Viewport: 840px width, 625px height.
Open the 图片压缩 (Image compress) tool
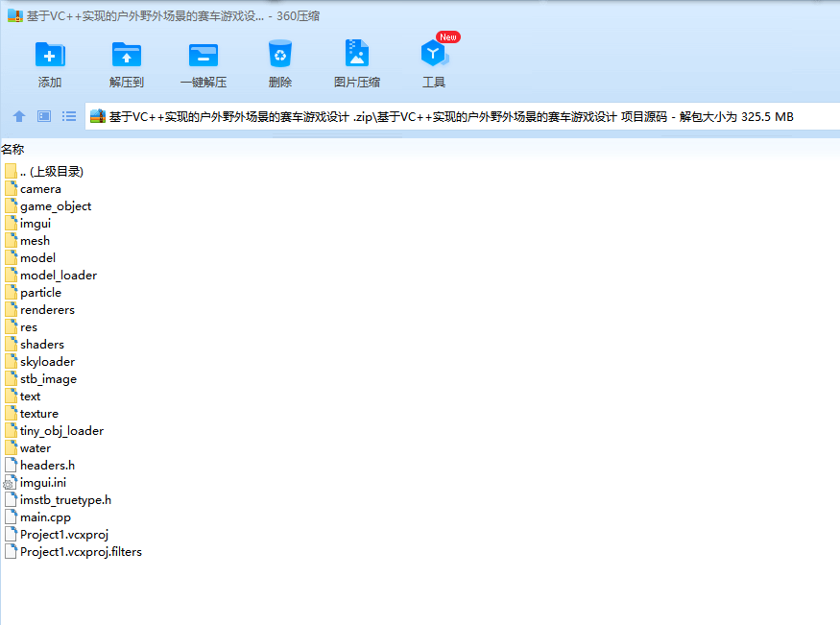[x=357, y=53]
